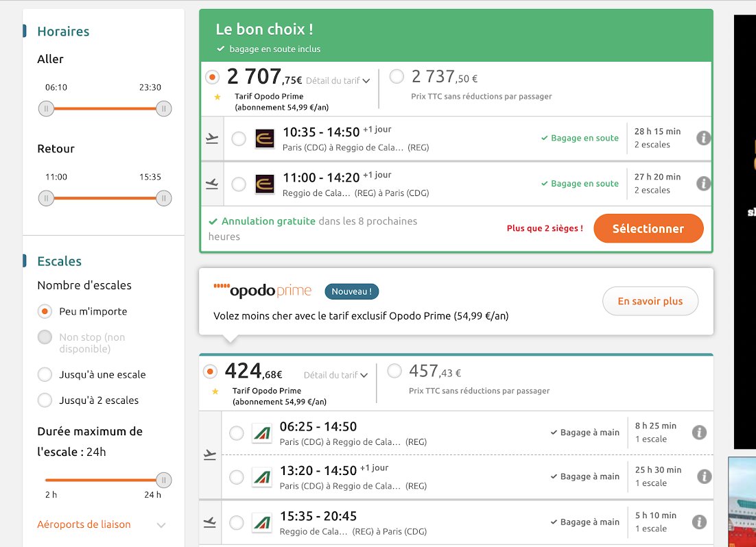Select the 'Jusqu'à une escale' option
756x547 pixels.
(x=44, y=374)
